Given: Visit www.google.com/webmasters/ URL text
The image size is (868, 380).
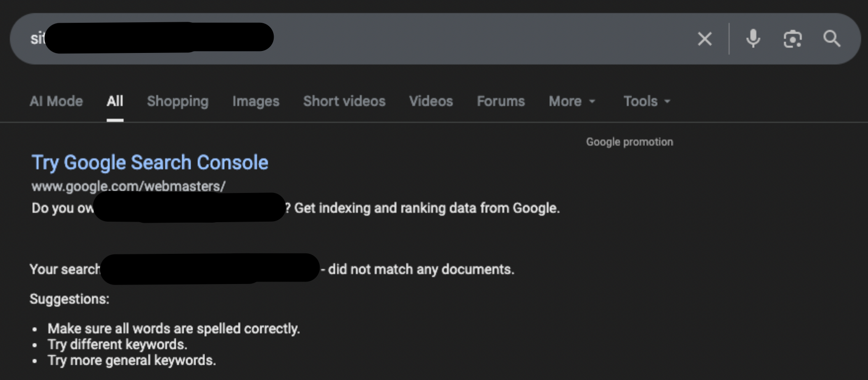Looking at the screenshot, I should pyautogui.click(x=129, y=186).
